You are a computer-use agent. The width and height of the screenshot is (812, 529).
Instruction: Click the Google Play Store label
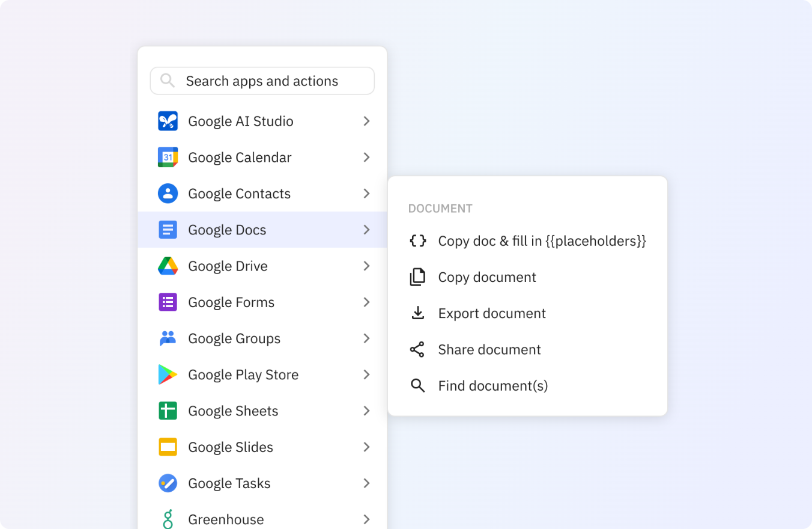(x=243, y=375)
